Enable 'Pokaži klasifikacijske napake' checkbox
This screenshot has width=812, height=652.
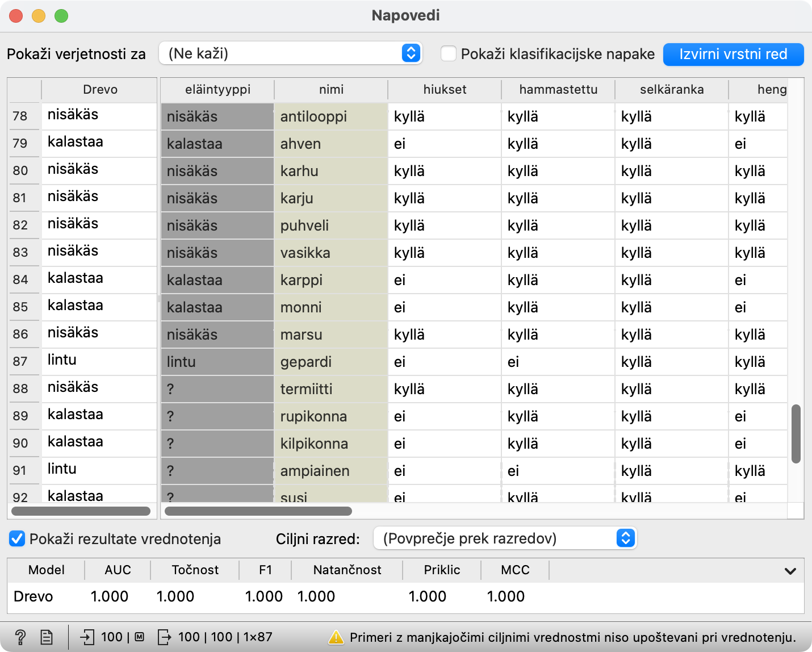click(449, 54)
